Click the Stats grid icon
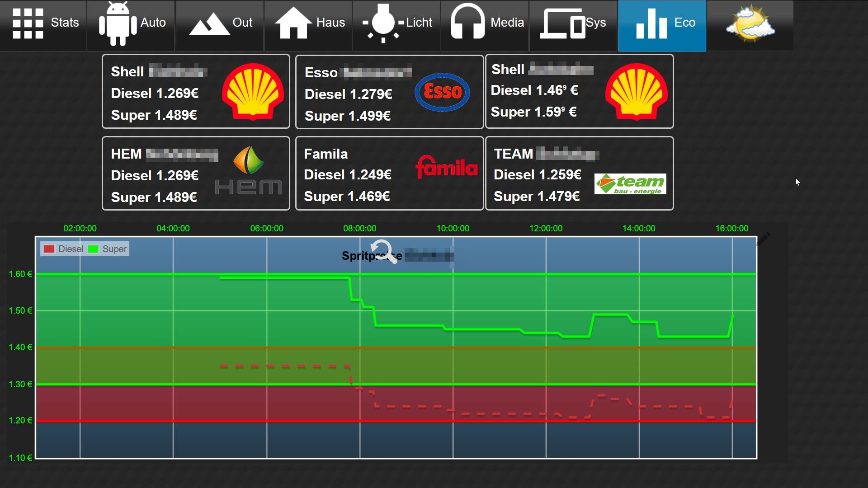Image resolution: width=868 pixels, height=488 pixels. 28,23
